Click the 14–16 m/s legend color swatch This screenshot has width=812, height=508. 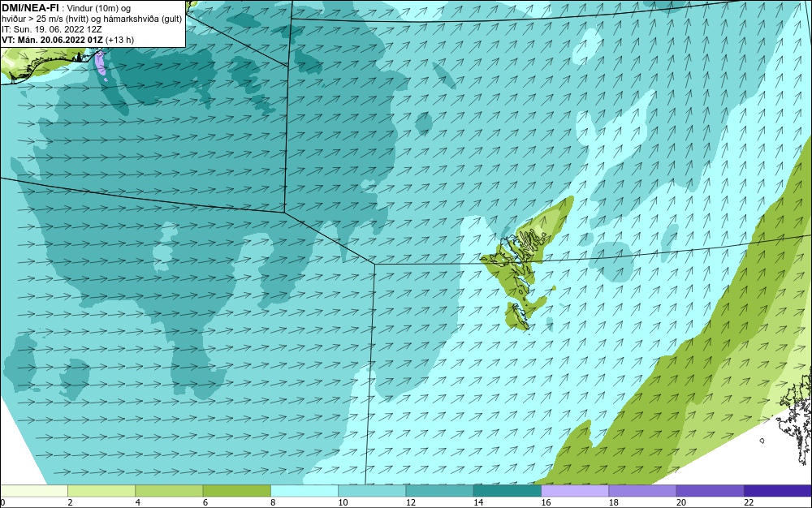click(507, 491)
